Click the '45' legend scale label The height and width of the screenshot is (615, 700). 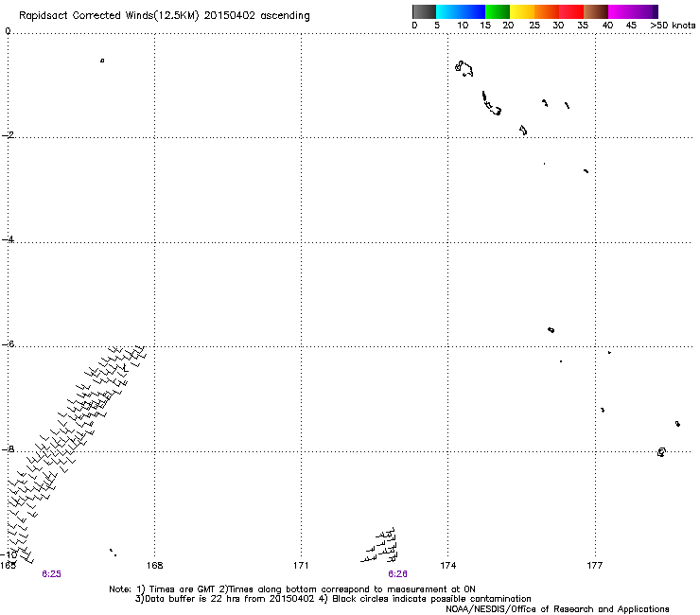click(x=631, y=26)
